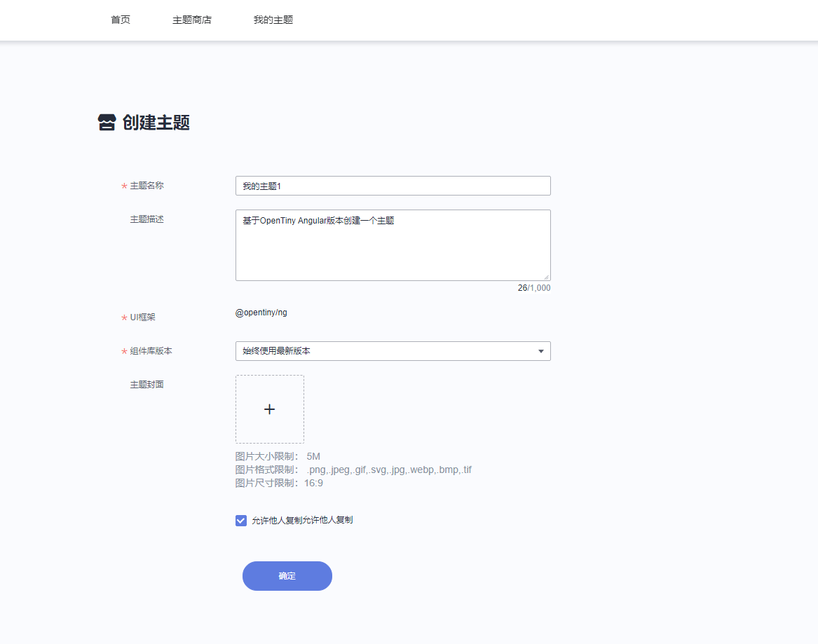Click inside the 主题描述 text area
This screenshot has height=644, width=818.
point(393,245)
